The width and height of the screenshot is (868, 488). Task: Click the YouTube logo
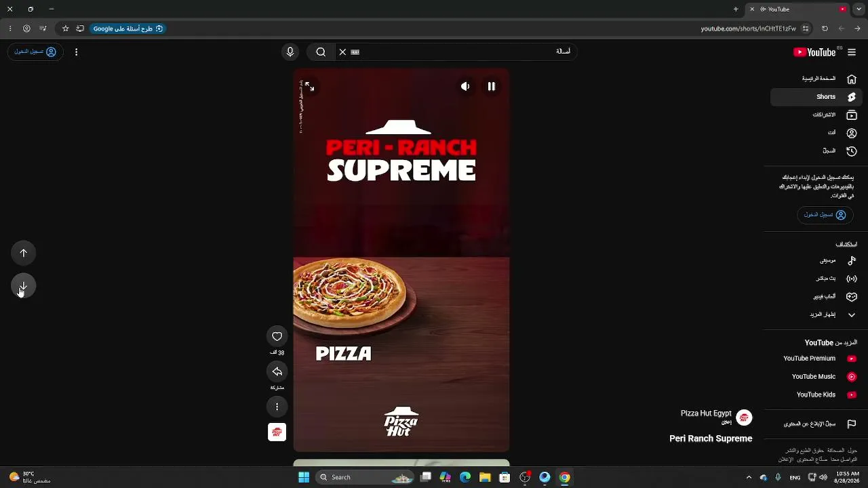(815, 52)
